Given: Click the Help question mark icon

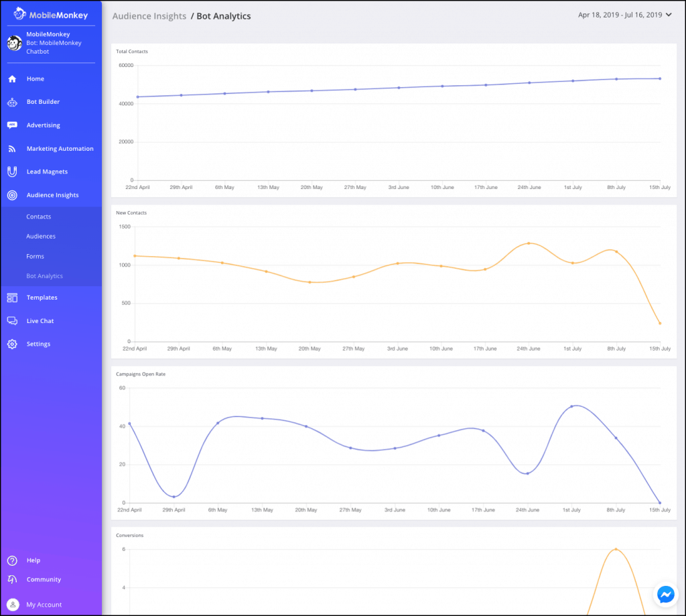Looking at the screenshot, I should (x=12, y=560).
